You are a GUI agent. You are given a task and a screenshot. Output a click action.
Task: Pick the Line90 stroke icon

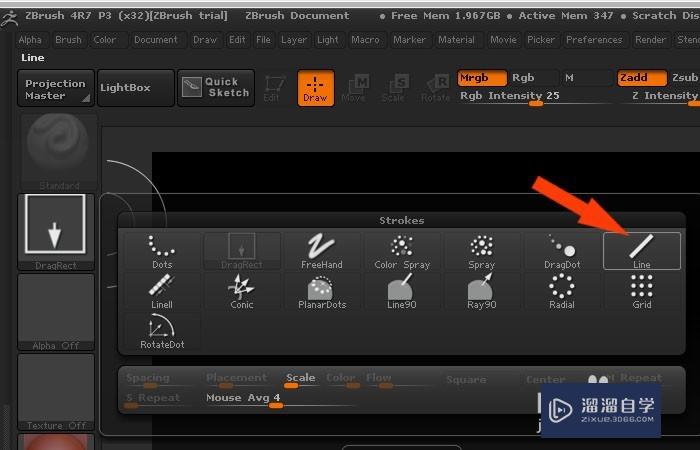coord(402,291)
